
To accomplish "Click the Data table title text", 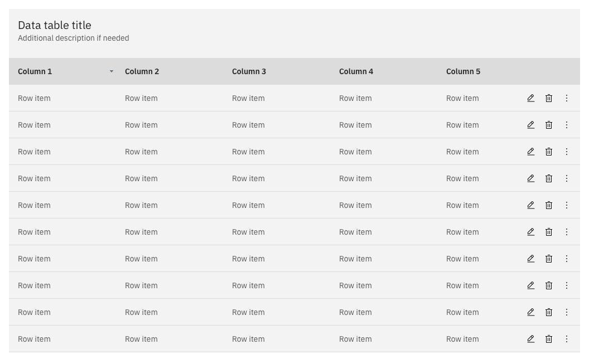I will click(55, 25).
